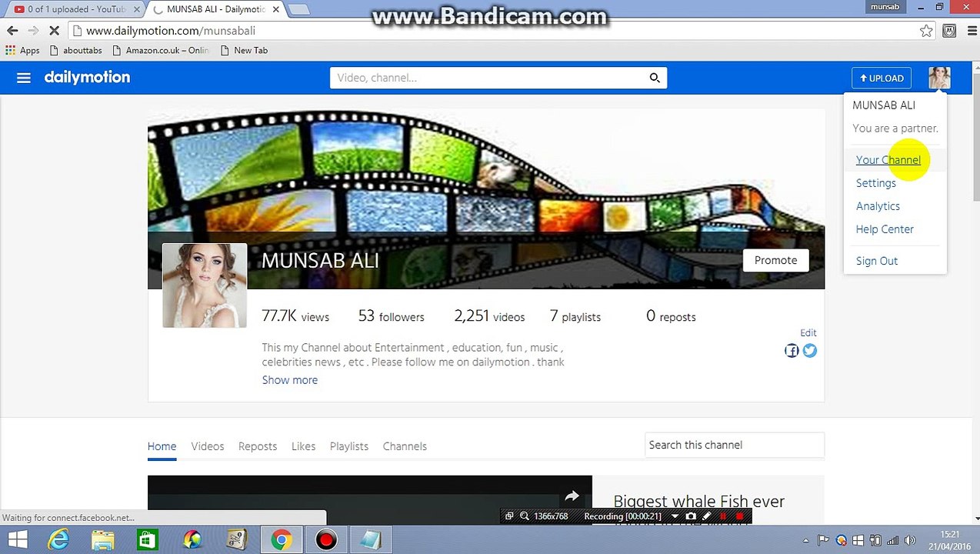Click the 77.7K views count
The width and height of the screenshot is (980, 554).
click(295, 316)
